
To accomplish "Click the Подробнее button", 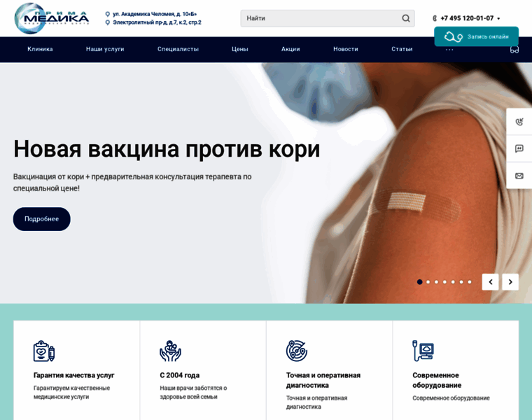I will (x=42, y=219).
